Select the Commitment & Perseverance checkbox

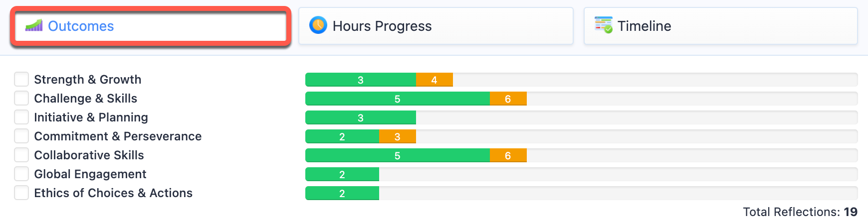21,136
